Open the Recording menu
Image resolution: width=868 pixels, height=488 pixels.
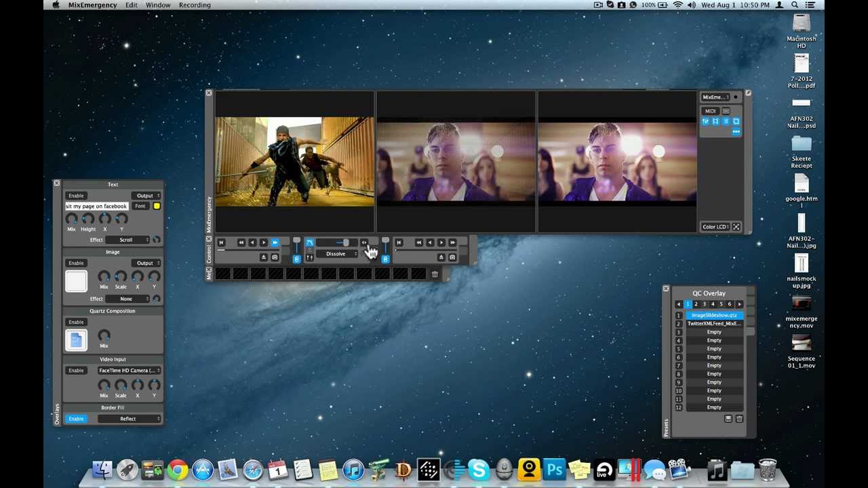195,5
